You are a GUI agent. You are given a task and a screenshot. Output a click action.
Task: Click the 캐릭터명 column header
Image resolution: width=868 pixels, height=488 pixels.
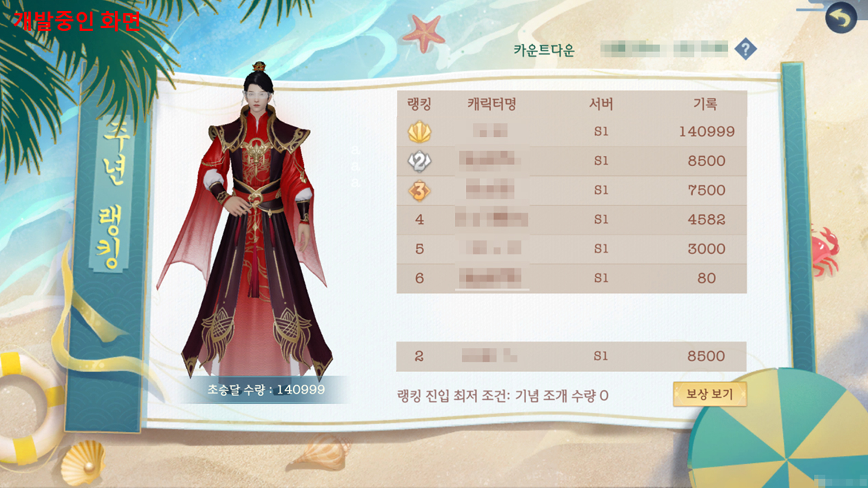click(492, 104)
